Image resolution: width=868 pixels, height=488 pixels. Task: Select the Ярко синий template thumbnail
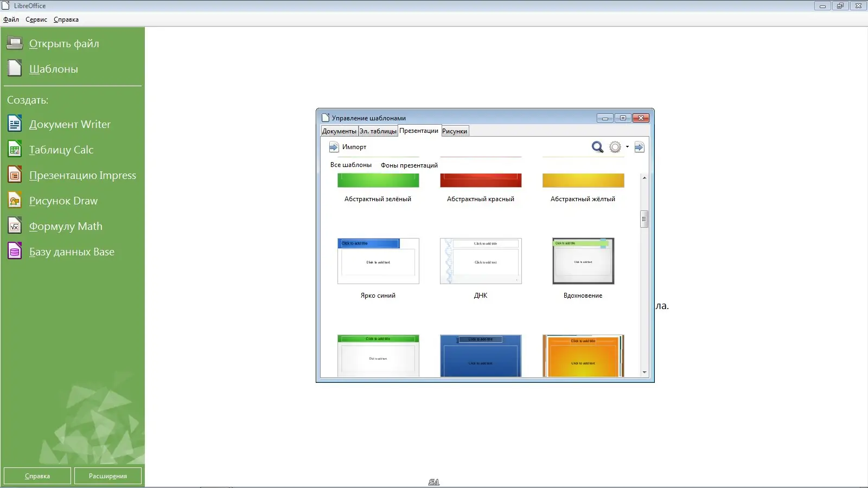378,261
